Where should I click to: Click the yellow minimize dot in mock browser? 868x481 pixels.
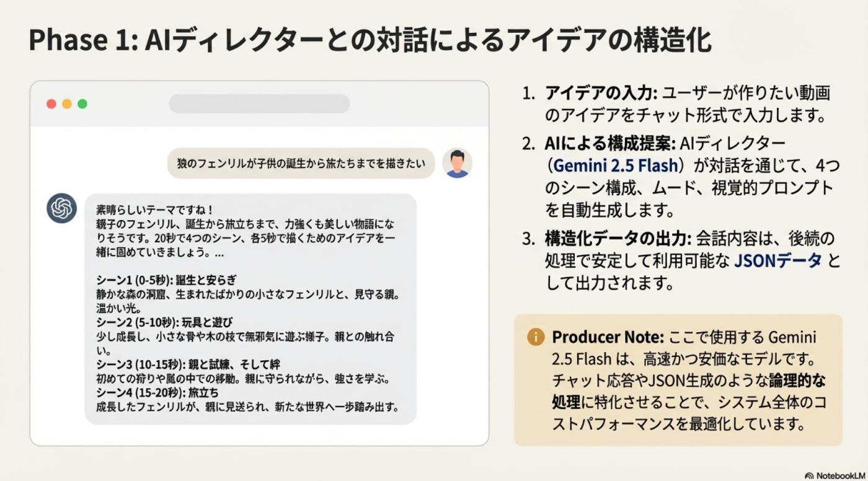click(x=67, y=104)
